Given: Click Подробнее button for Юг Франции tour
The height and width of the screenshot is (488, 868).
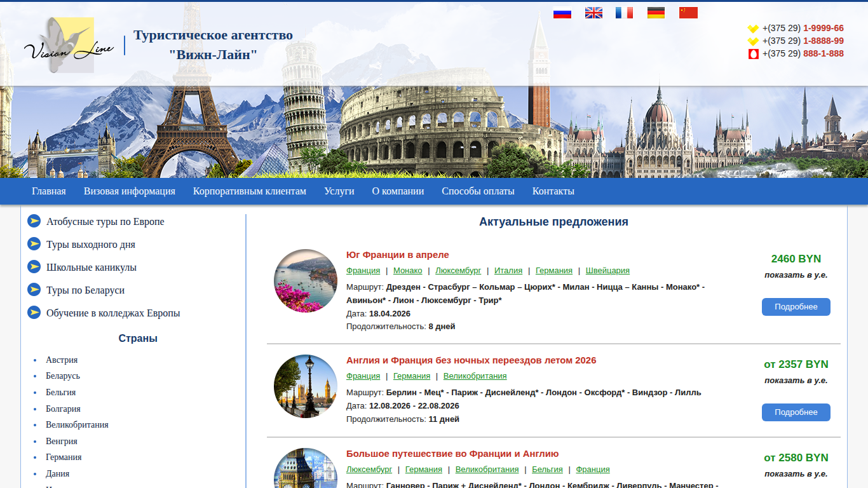Looking at the screenshot, I should coord(796,307).
